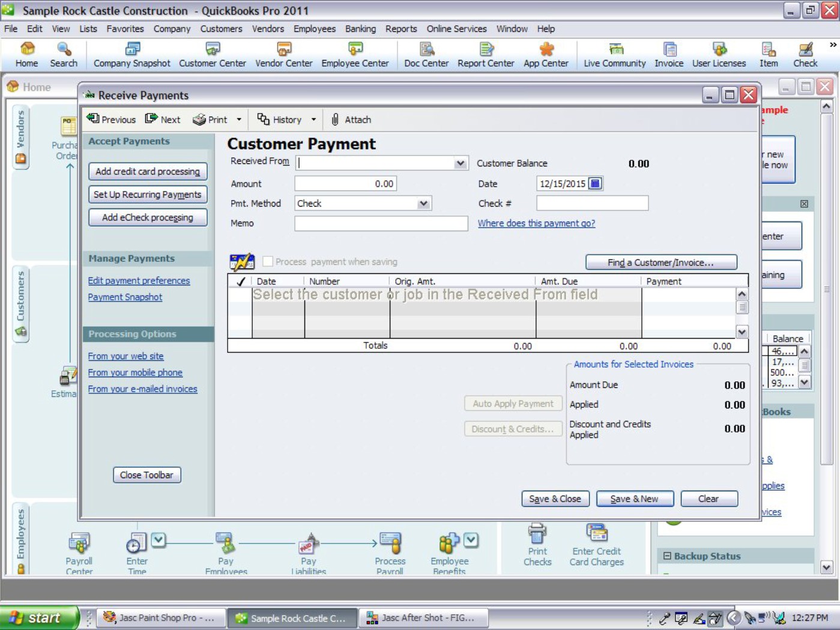Screen dimensions: 840x630
Task: Open the Help menu
Action: [x=546, y=29]
